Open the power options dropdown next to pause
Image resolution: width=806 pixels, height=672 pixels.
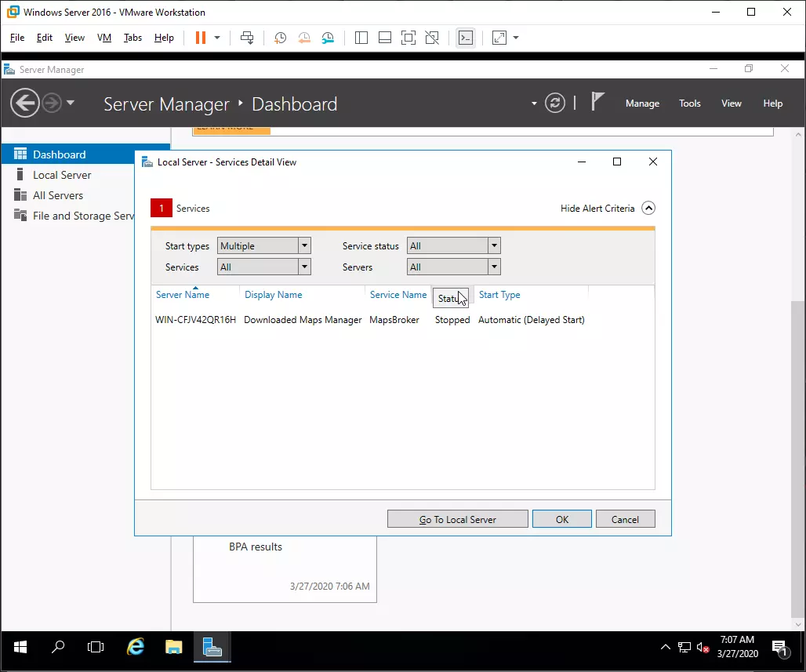[x=217, y=38]
